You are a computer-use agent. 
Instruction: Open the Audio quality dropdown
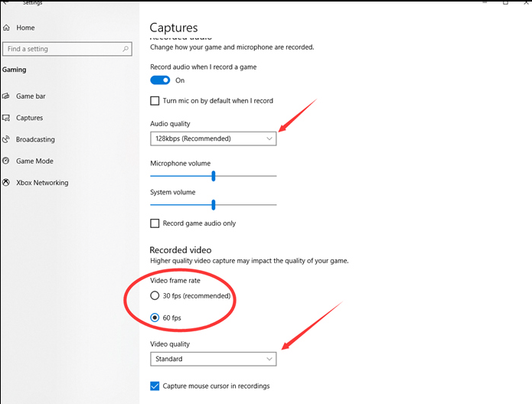[213, 138]
